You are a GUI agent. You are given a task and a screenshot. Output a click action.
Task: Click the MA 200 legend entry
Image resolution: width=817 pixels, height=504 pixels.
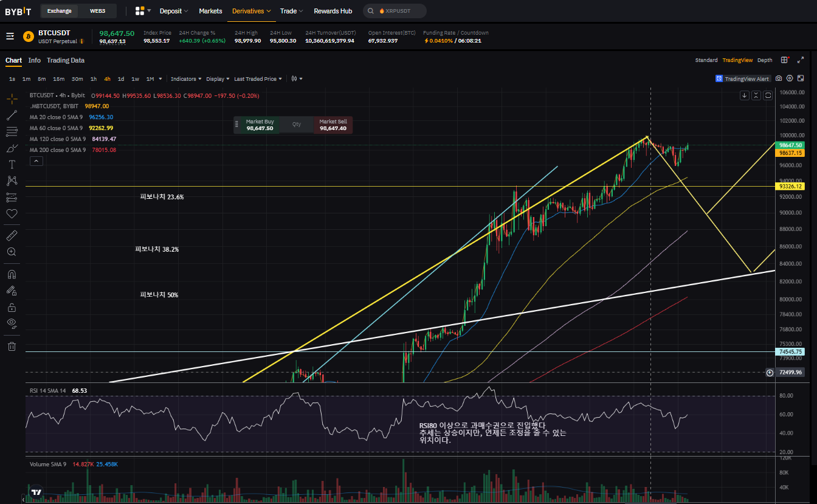coord(73,150)
